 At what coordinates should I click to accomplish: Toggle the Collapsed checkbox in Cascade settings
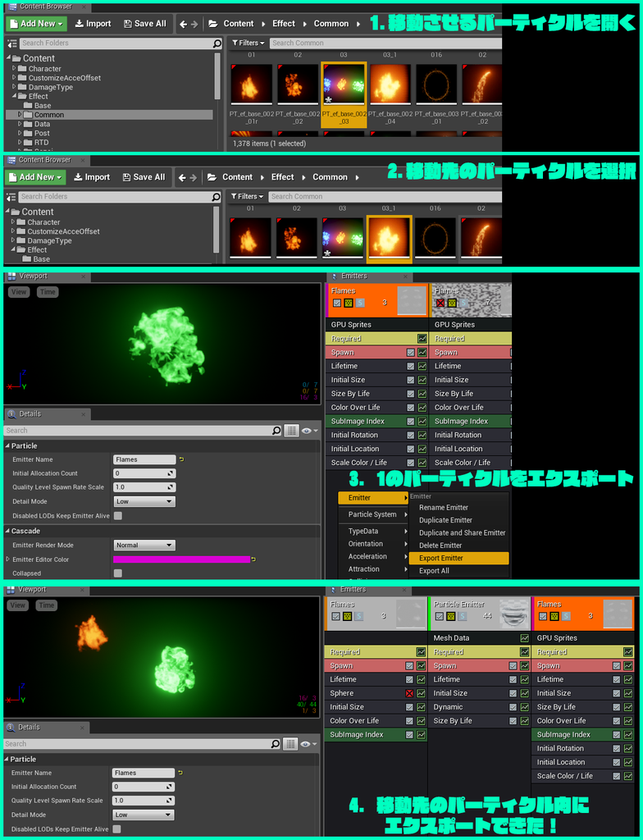[x=118, y=573]
